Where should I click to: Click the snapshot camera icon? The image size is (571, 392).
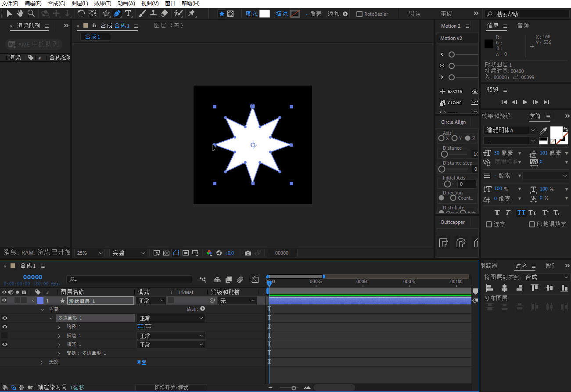(248, 253)
